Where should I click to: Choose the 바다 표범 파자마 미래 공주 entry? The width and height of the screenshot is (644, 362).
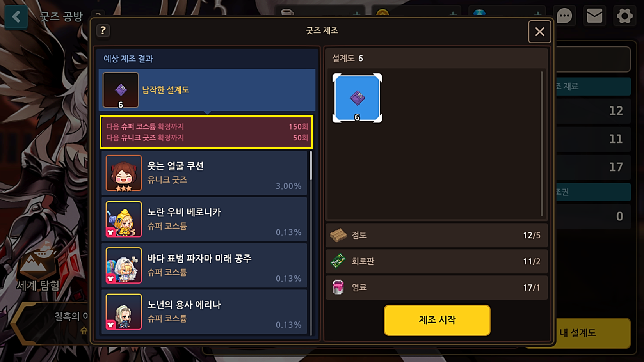click(x=204, y=266)
